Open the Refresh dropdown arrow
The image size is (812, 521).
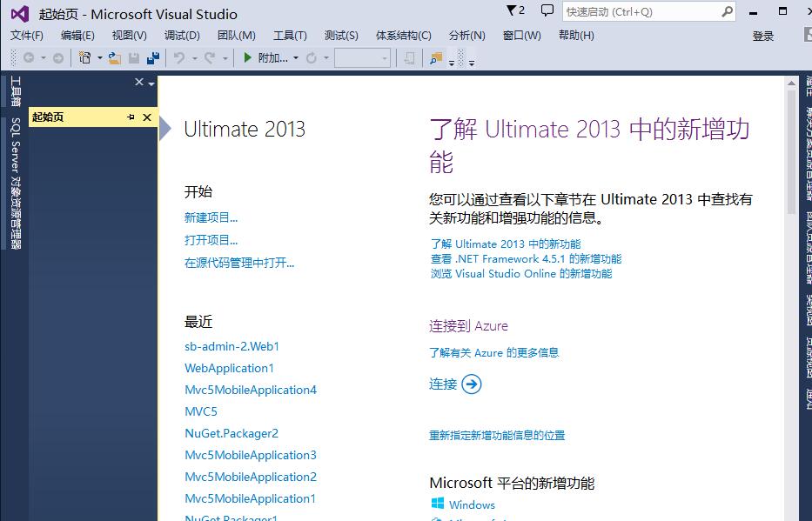[x=326, y=58]
